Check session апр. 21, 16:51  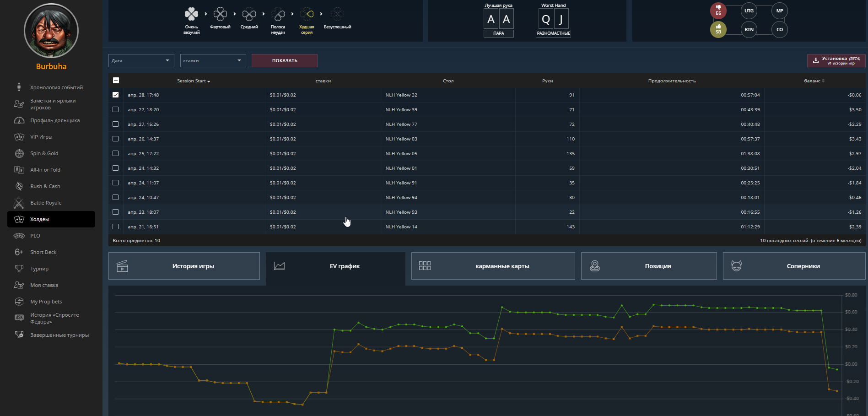click(115, 227)
